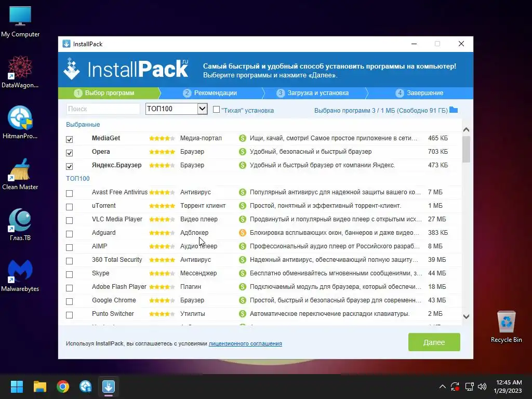Click the green S icon for Opera

[x=242, y=152]
